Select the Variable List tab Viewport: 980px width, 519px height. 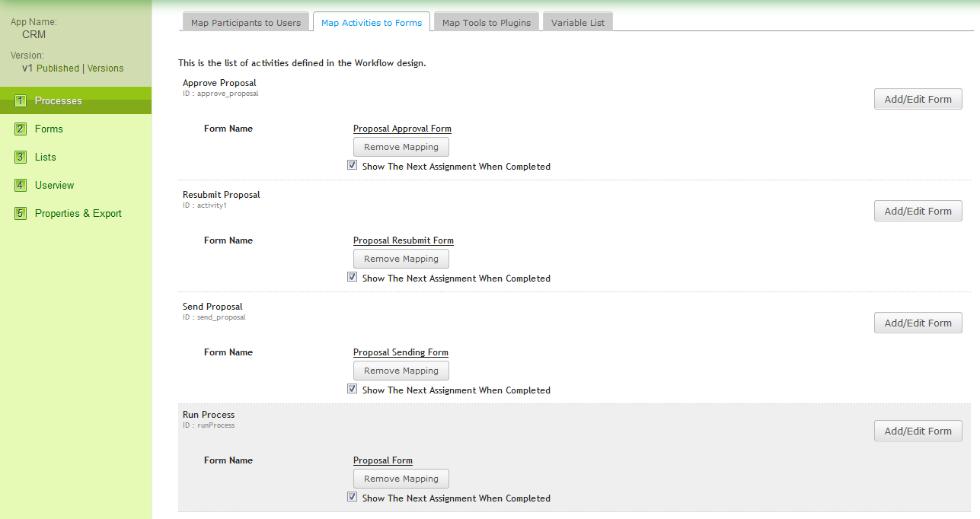578,23
